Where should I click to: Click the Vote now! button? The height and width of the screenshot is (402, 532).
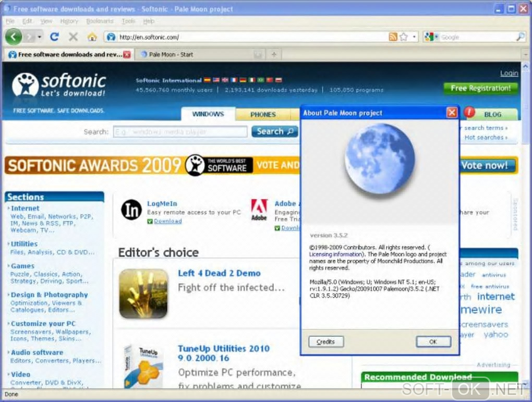(x=487, y=165)
